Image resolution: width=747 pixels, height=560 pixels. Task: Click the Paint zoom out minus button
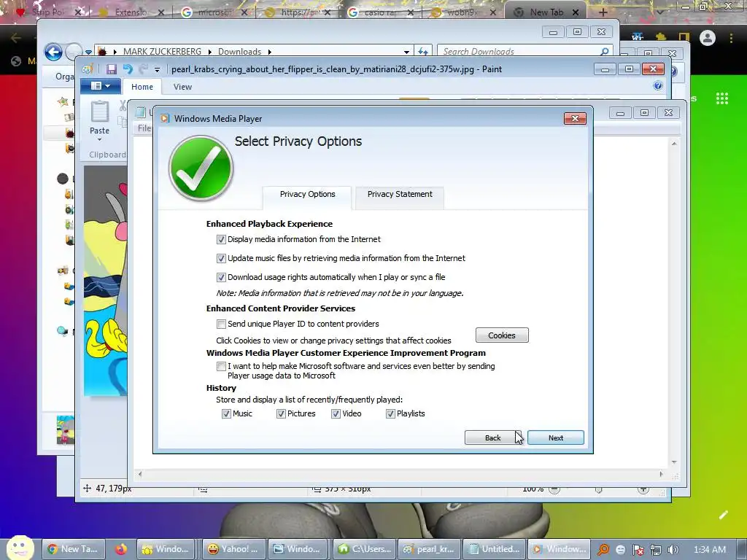(x=554, y=489)
